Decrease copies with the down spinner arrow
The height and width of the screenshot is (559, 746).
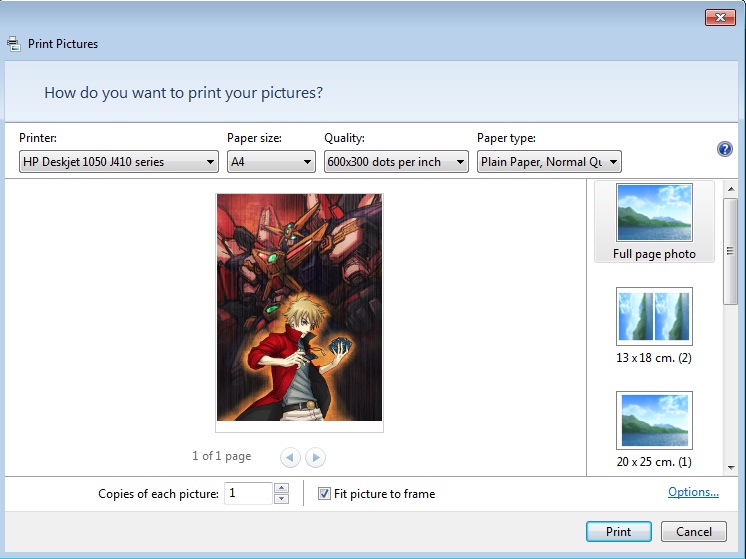tap(282, 499)
